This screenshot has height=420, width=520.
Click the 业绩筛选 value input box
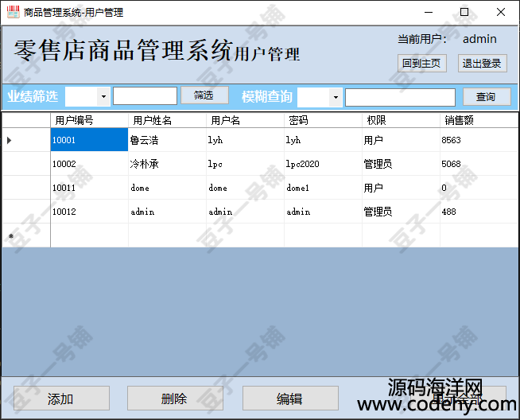tap(145, 96)
